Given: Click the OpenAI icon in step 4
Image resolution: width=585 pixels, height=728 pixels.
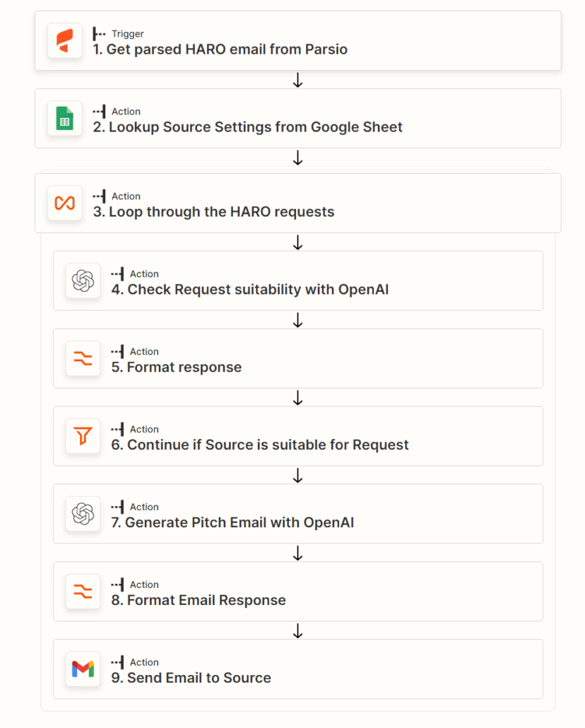Looking at the screenshot, I should point(83,281).
